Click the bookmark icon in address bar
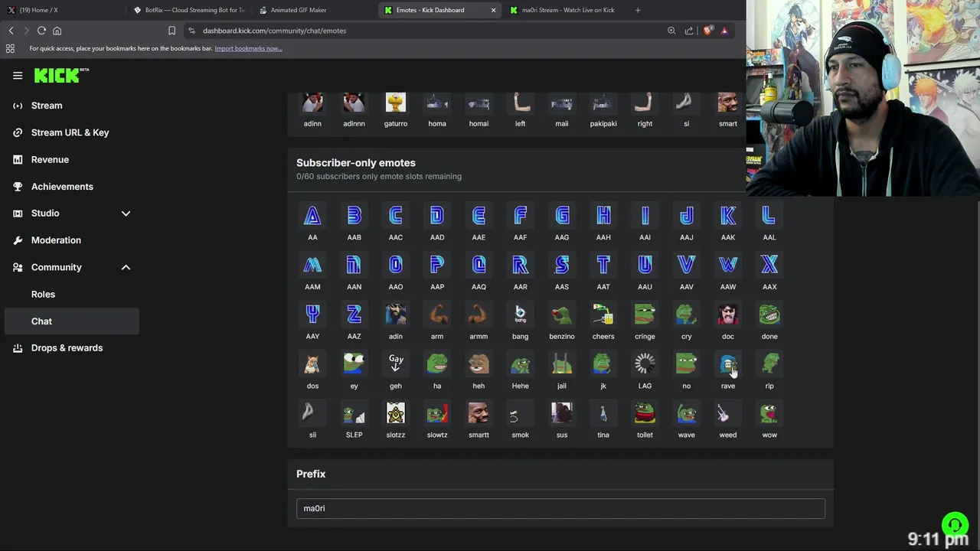The width and height of the screenshot is (980, 551). coord(171,31)
